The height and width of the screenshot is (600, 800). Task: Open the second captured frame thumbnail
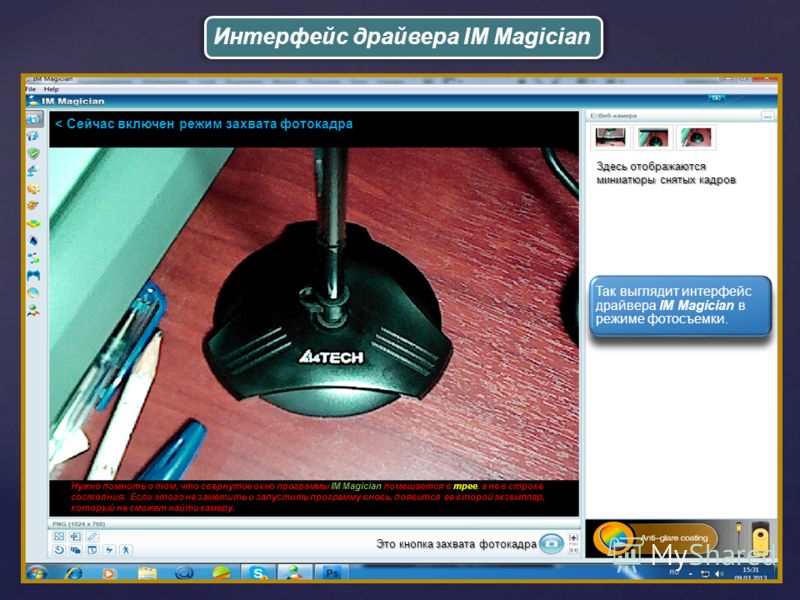coord(653,137)
